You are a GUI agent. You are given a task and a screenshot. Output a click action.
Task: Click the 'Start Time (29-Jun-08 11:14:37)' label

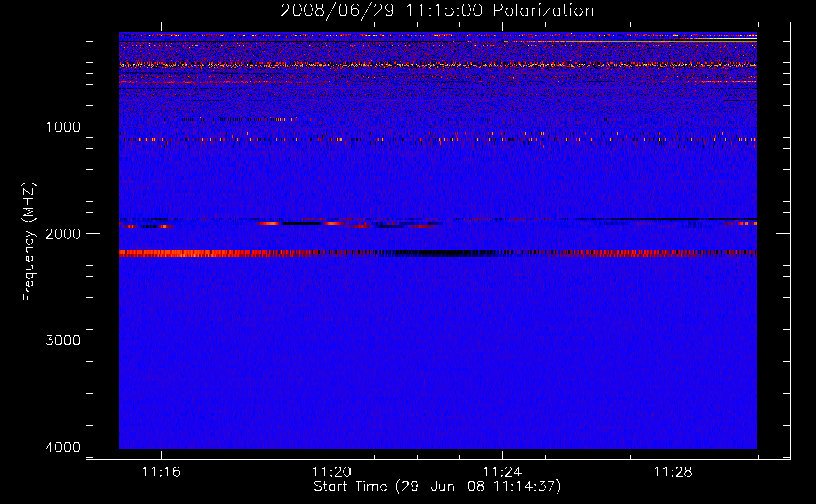[x=437, y=486]
